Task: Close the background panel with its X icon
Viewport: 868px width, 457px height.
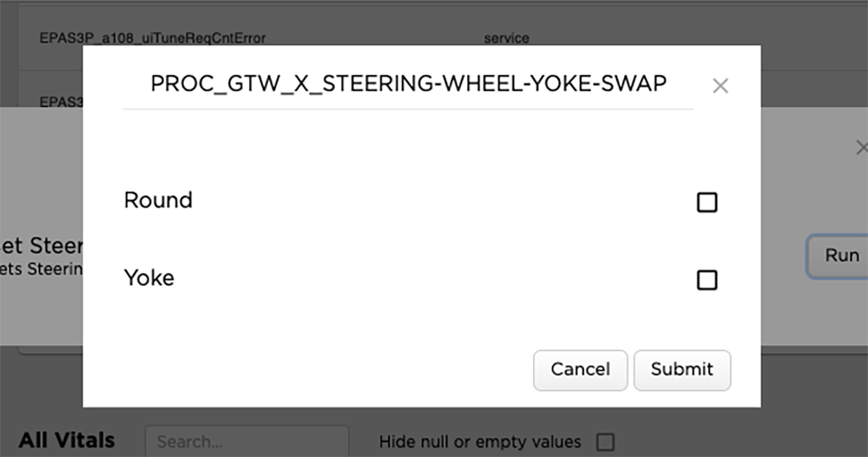Action: 861,148
